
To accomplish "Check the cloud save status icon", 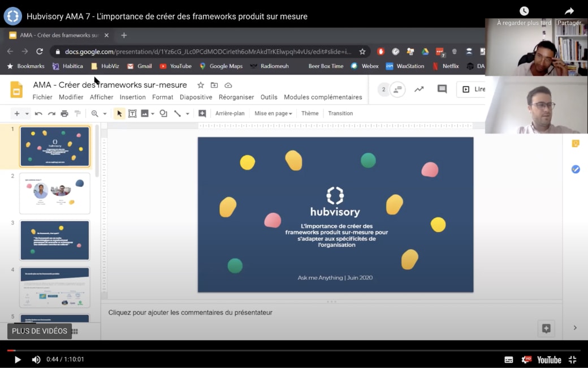I will 228,85.
